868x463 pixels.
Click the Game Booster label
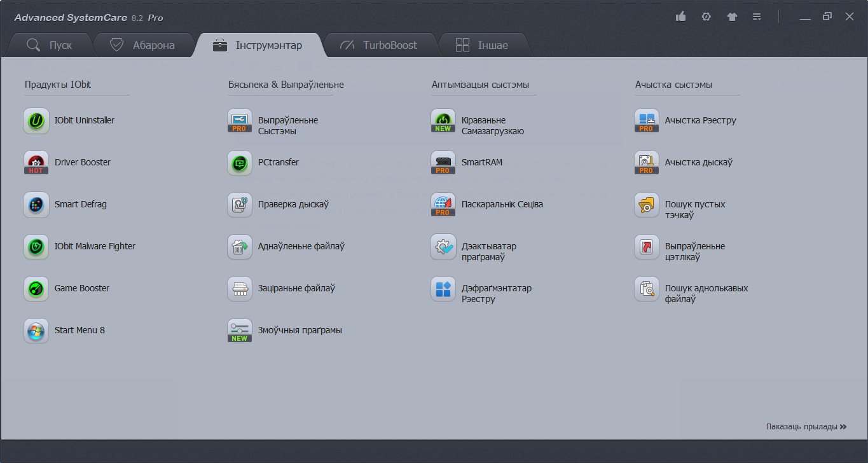82,288
